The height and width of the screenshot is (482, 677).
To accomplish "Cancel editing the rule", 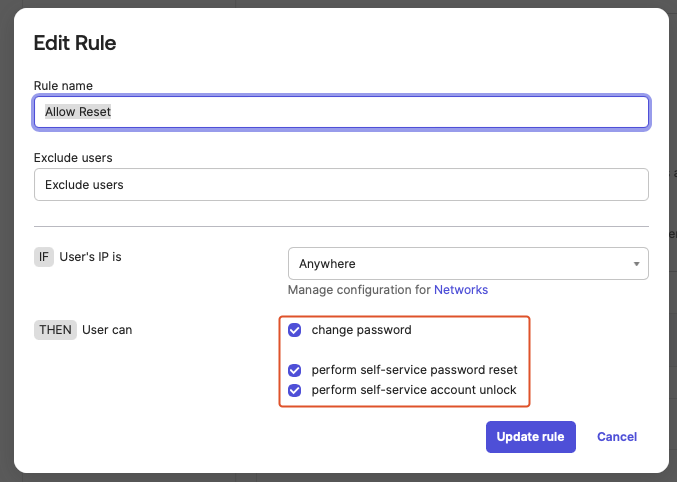I will pos(617,437).
